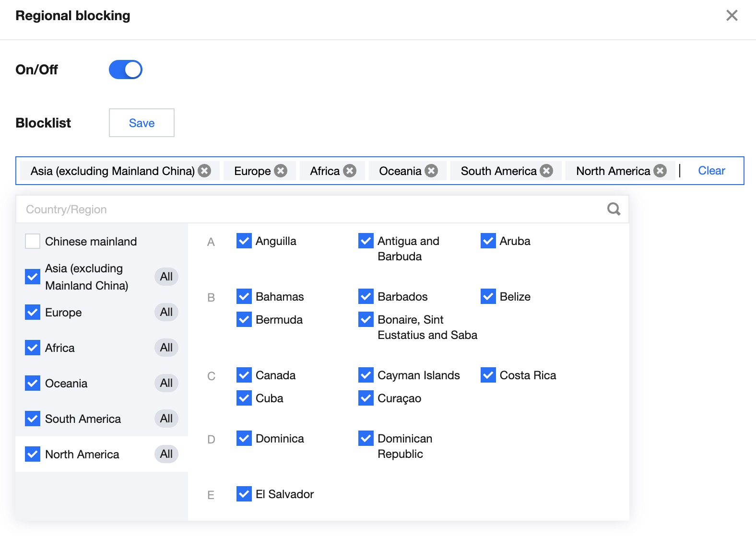Select All for the Oceania region
756x536 pixels.
coord(166,383)
